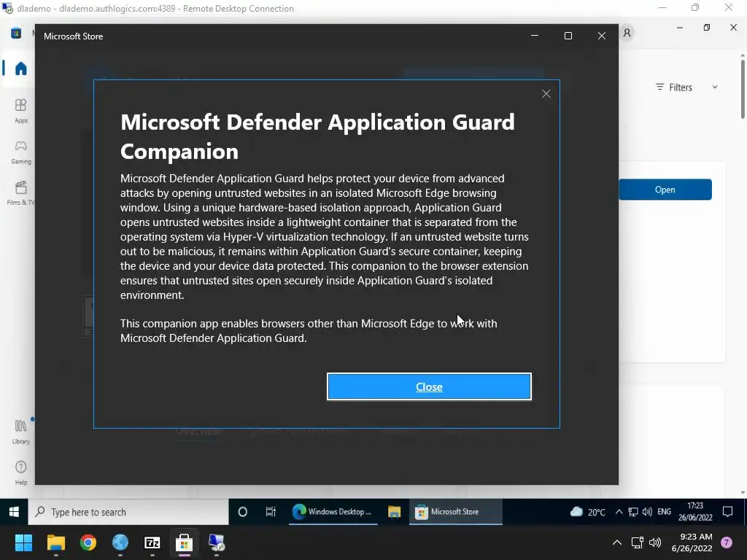Go to Microsoft Store Home in sidebar
747x560 pixels.
pyautogui.click(x=20, y=69)
